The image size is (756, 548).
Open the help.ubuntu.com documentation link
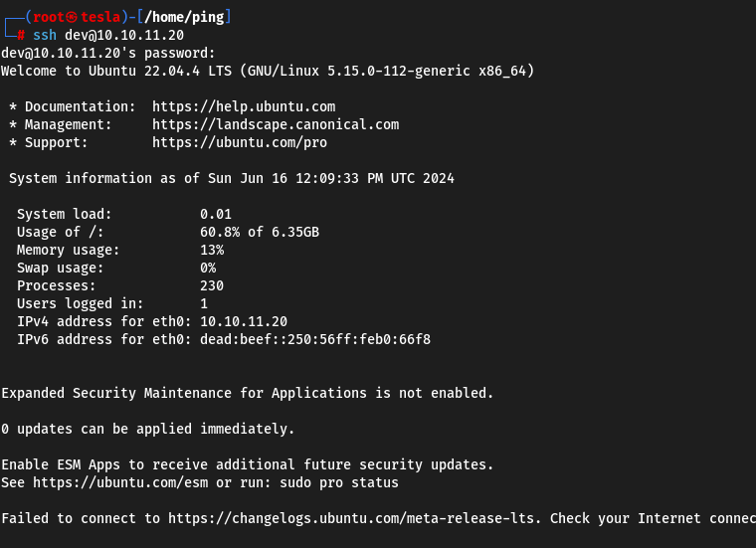click(244, 106)
